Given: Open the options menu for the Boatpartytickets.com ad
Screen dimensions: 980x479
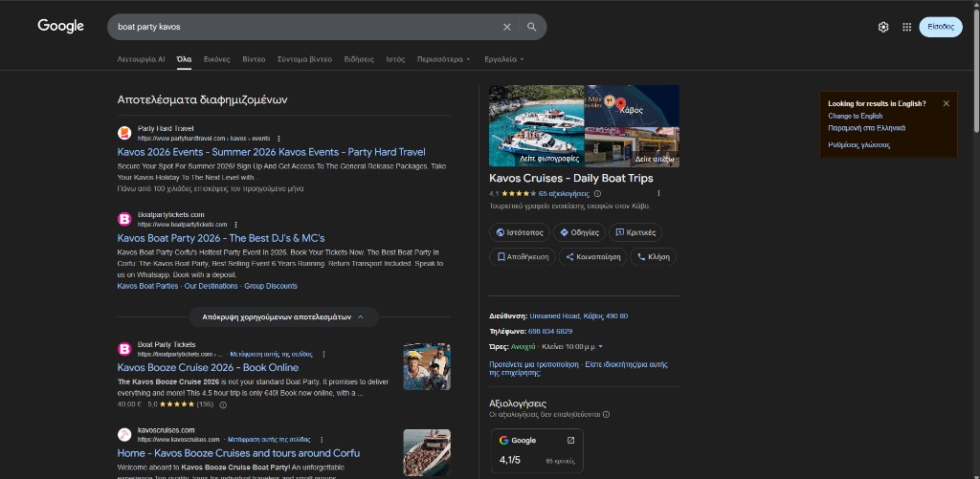Looking at the screenshot, I should (x=235, y=224).
